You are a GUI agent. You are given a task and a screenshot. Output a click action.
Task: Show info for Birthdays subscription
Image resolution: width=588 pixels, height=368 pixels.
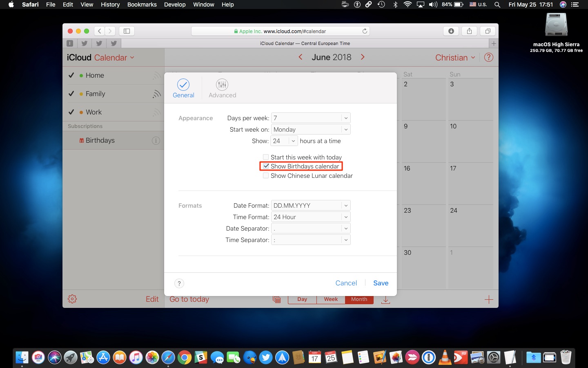156,141
